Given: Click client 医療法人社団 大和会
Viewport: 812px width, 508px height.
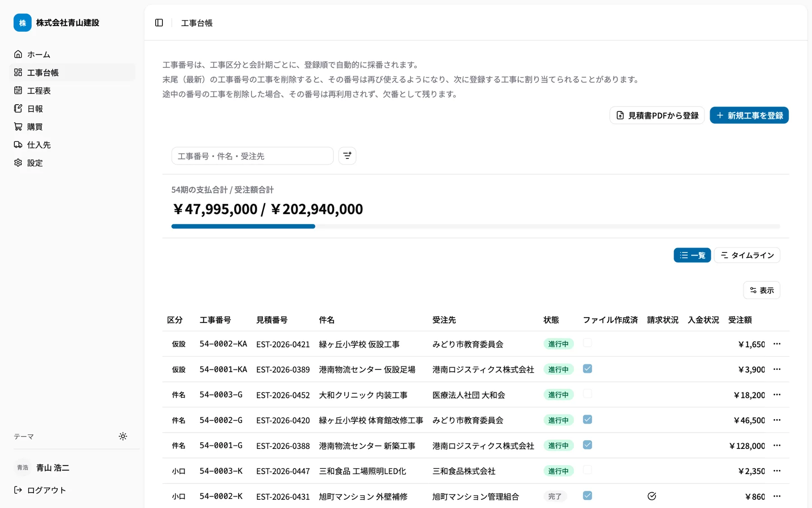Looking at the screenshot, I should point(469,395).
